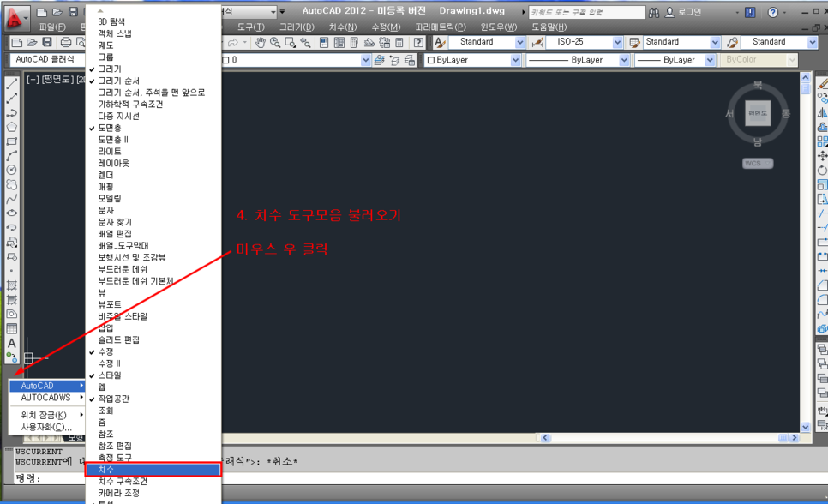Open the 도움말(H) menu
Image resolution: width=828 pixels, height=504 pixels.
[549, 27]
